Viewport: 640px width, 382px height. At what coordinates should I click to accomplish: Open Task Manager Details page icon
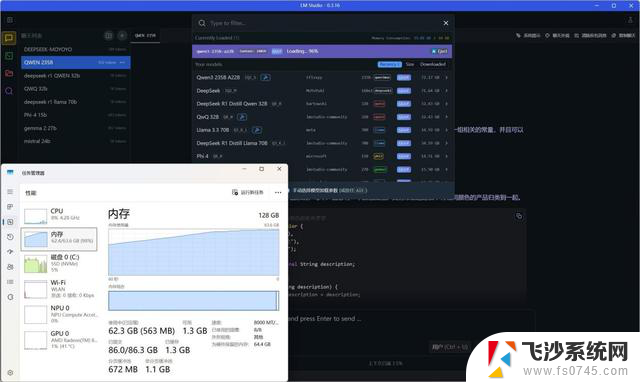[10, 282]
